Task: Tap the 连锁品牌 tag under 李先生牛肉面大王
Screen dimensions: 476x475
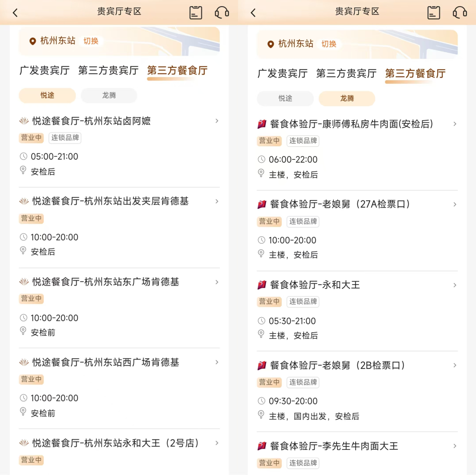Action: (303, 463)
